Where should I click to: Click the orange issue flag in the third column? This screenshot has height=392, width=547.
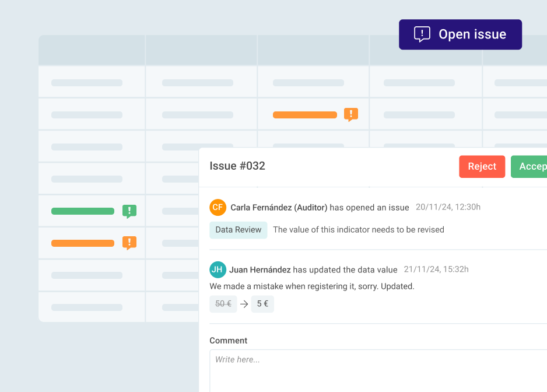click(350, 114)
